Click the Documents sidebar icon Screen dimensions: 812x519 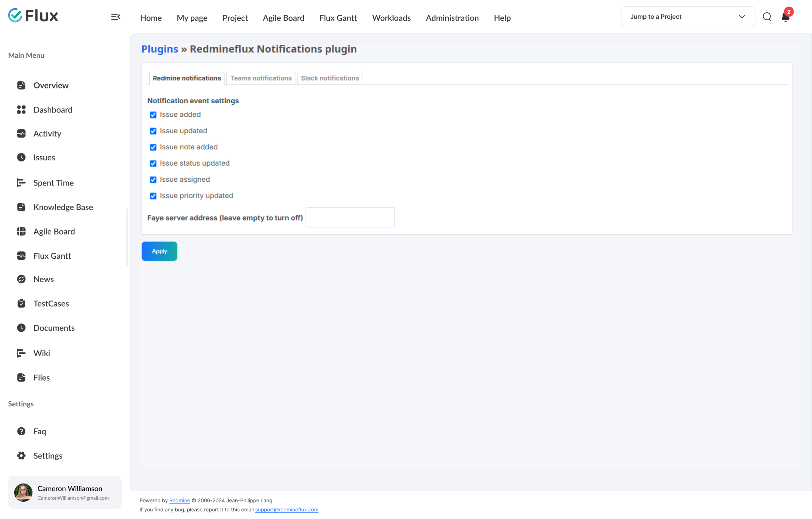[x=21, y=328]
